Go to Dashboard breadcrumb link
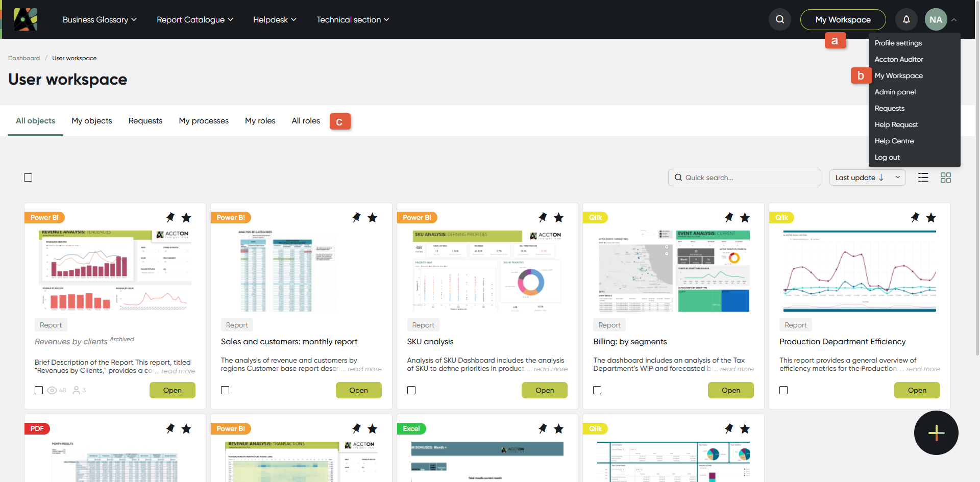Screen dimensions: 980x482 (x=24, y=58)
